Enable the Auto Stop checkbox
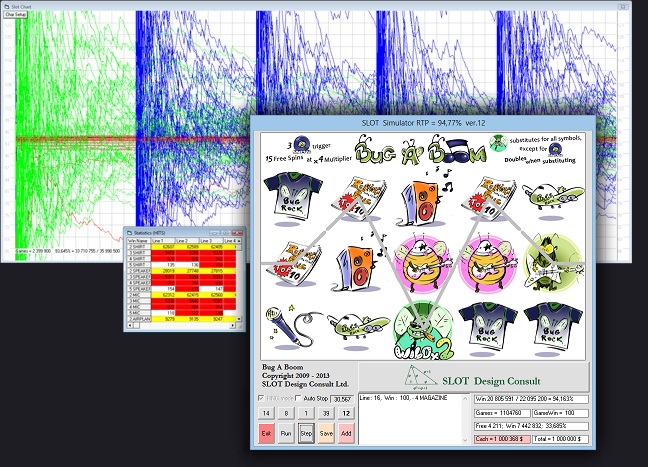648x467 pixels. [x=298, y=398]
